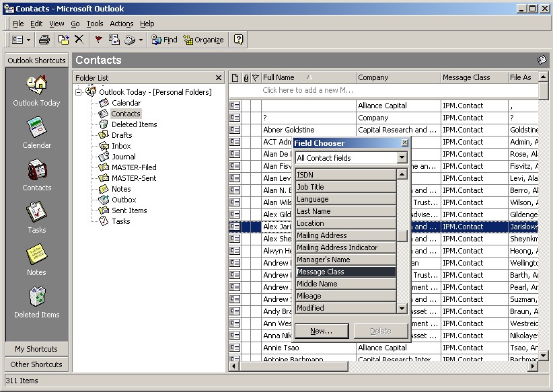
Task: Open the Edit menu
Action: point(36,24)
